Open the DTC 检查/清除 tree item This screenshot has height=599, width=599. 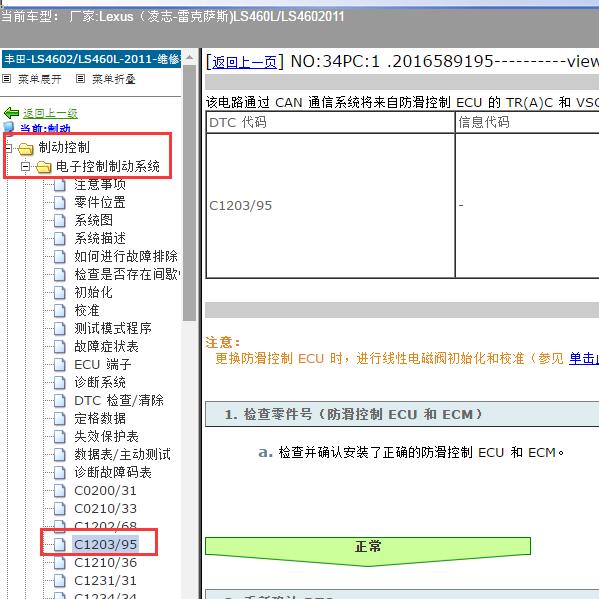[119, 400]
